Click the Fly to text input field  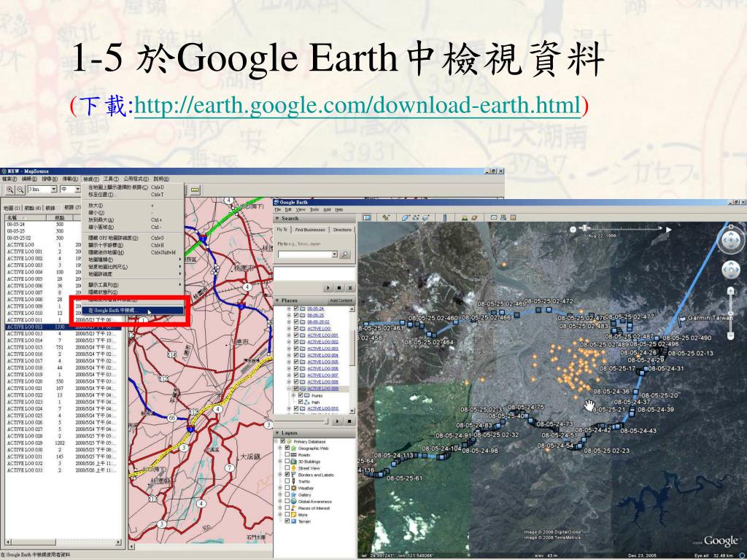(304, 254)
